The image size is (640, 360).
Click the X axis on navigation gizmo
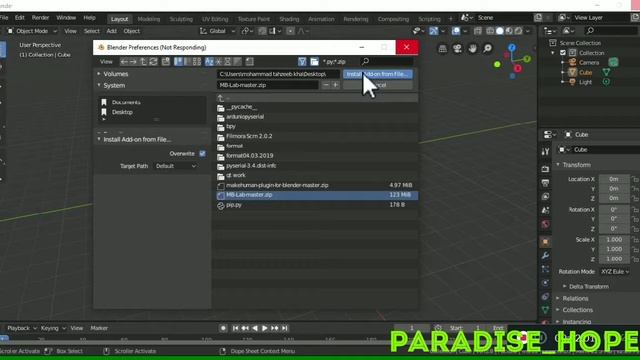click(518, 68)
